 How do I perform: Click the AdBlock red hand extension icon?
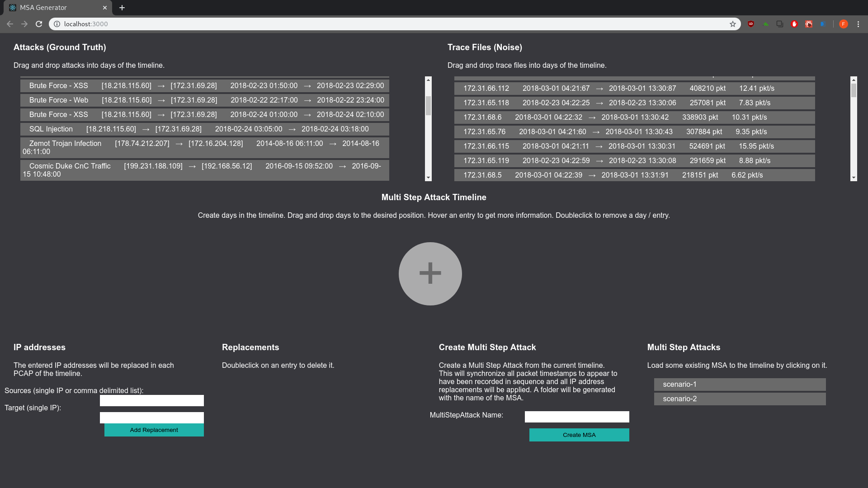[x=794, y=24]
